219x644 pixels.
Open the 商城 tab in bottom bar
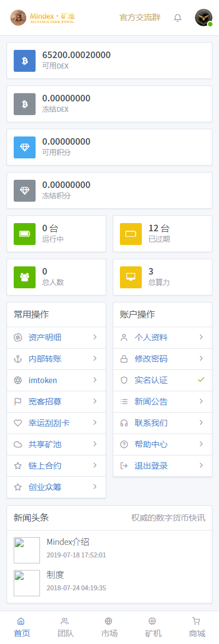pos(197,627)
